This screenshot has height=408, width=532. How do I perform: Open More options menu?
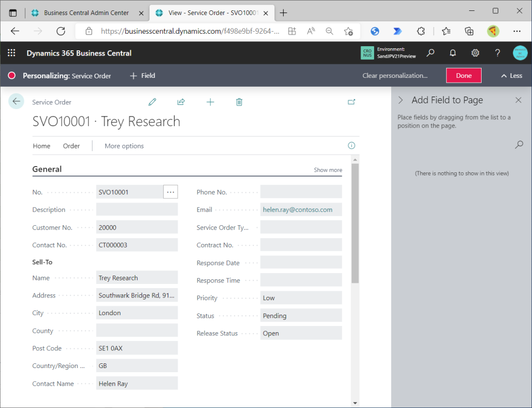pyautogui.click(x=124, y=146)
